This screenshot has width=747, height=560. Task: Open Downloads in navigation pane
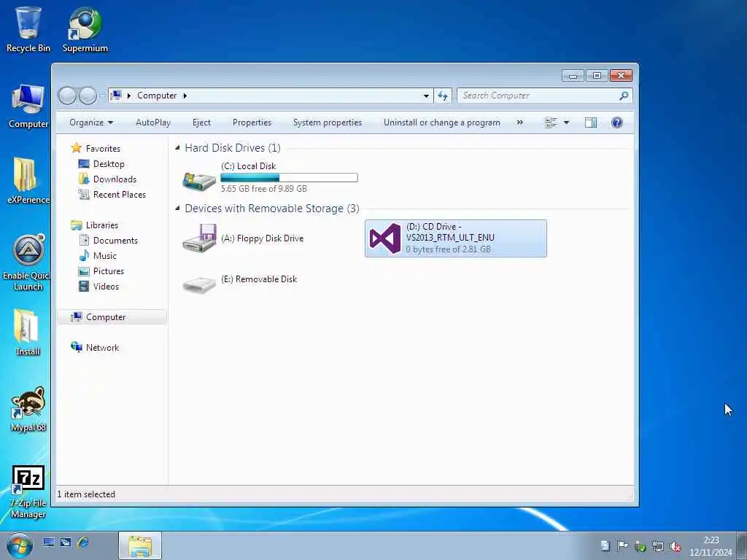pyautogui.click(x=115, y=179)
